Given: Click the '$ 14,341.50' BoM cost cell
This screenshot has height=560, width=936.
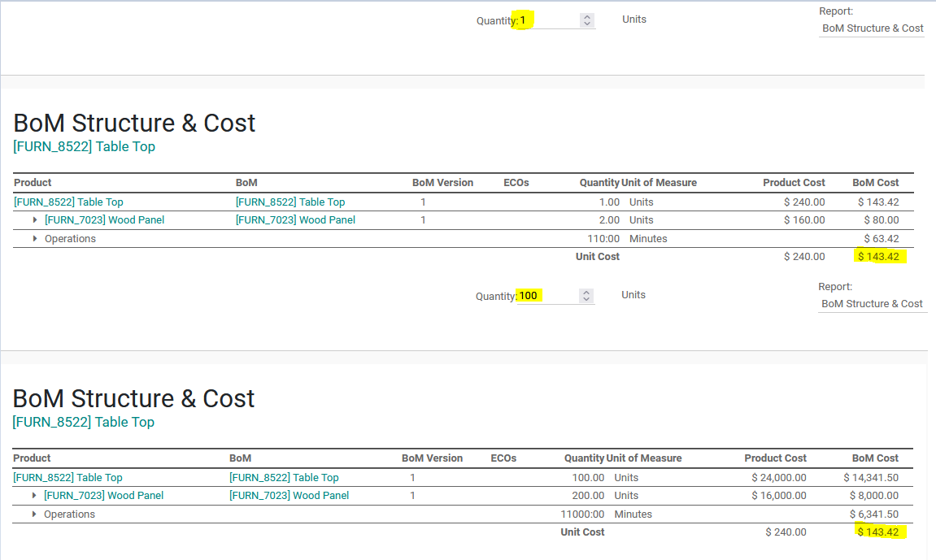Looking at the screenshot, I should click(871, 478).
